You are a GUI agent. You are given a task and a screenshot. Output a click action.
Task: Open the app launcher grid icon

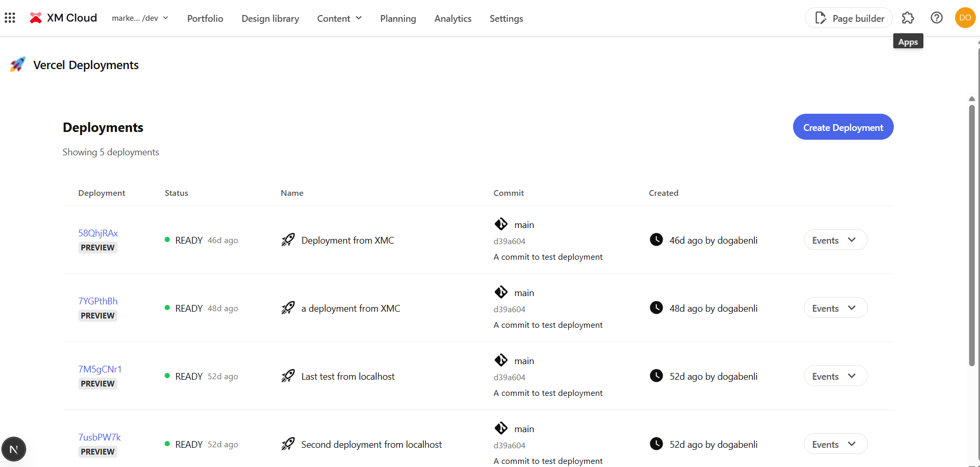tap(10, 18)
